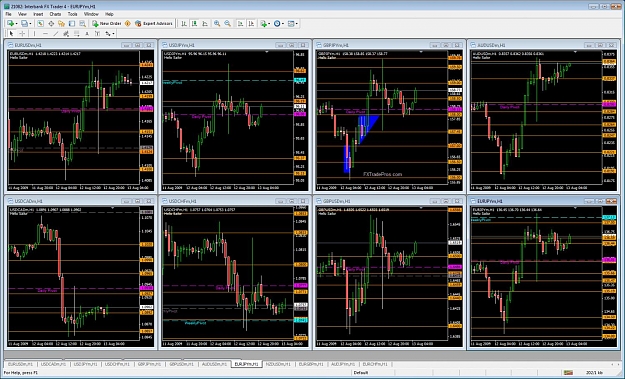Select the Cursor pointer tool
The height and width of the screenshot is (379, 625).
tap(11, 33)
